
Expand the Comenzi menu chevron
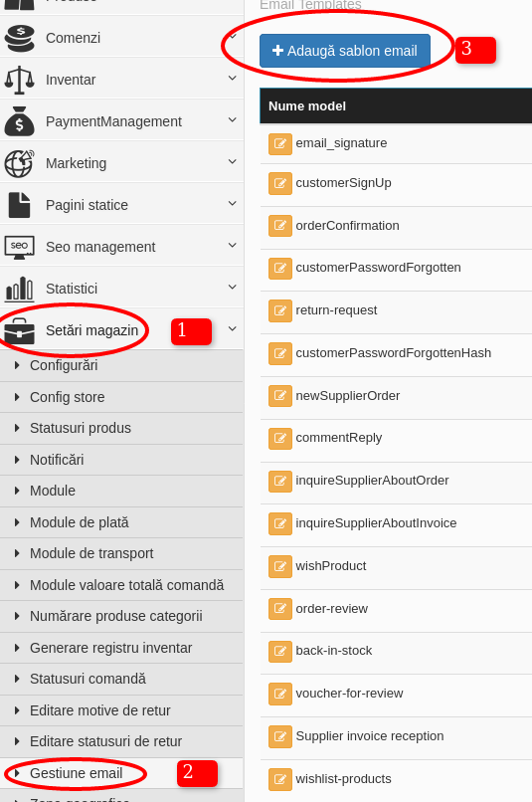(x=233, y=36)
